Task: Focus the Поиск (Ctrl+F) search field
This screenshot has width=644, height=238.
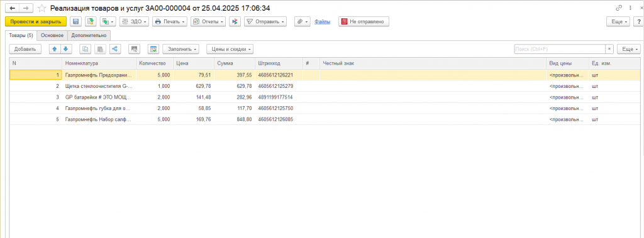Action: [559, 49]
